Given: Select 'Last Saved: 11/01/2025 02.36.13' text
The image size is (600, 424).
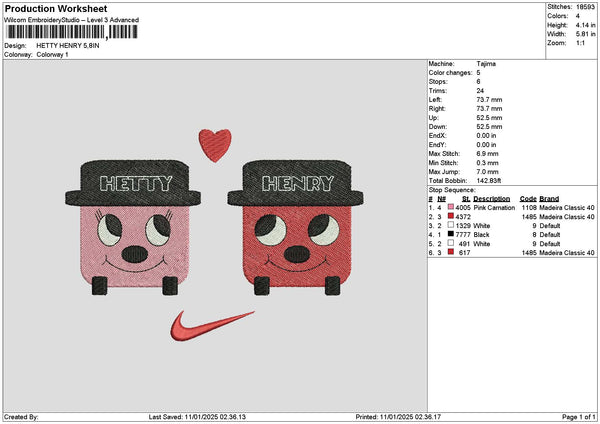Looking at the screenshot, I should [197, 417].
